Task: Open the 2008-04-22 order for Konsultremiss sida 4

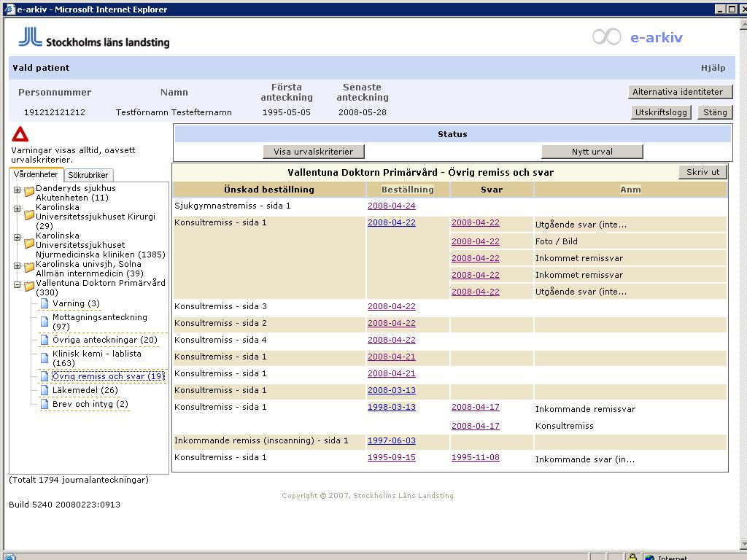Action: click(392, 340)
